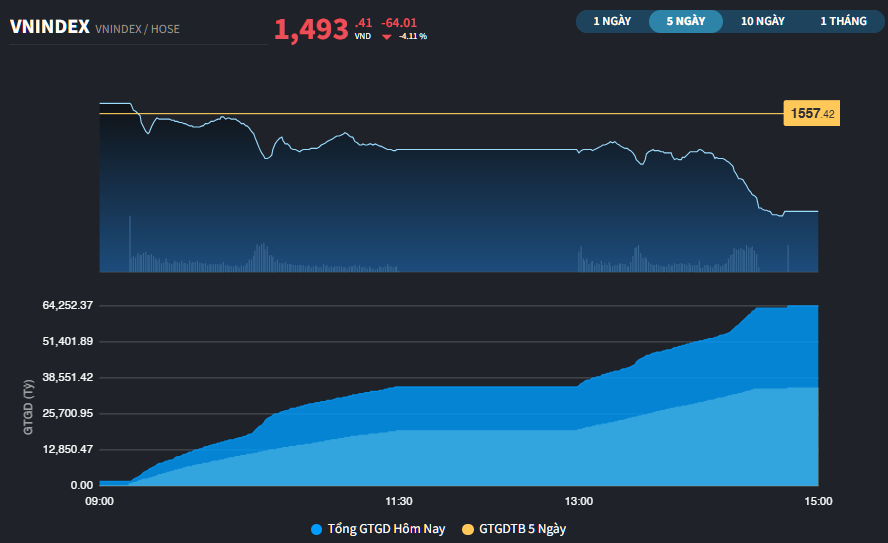This screenshot has height=543, width=888.
Task: Click the 13:00 time axis label
Action: pos(579,501)
